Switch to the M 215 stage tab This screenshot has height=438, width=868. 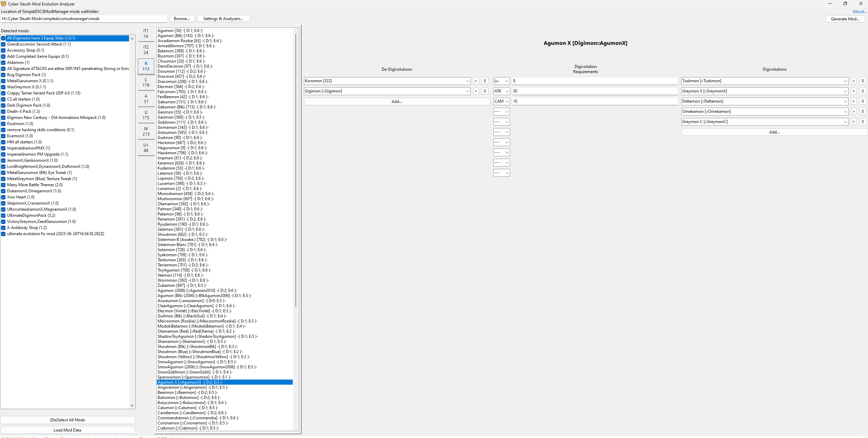[x=146, y=132]
